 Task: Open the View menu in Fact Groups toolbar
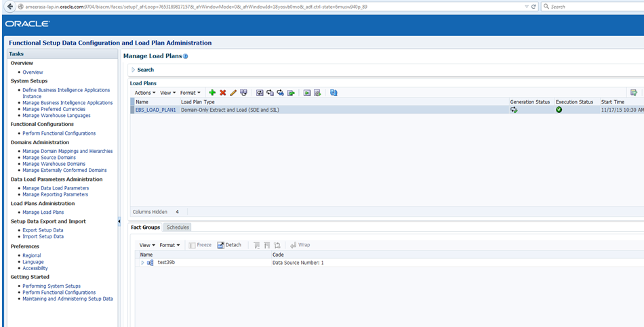(x=148, y=245)
